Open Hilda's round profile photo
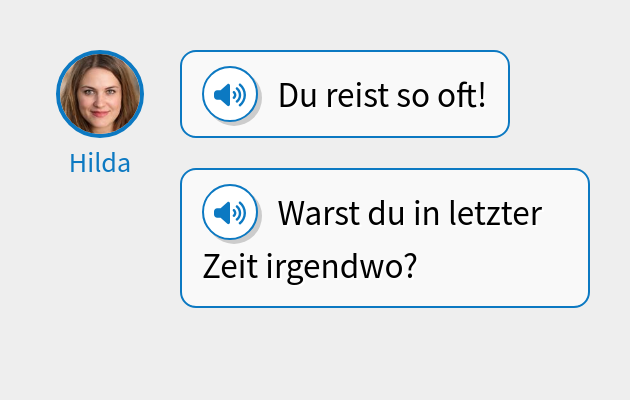630x400 pixels. pyautogui.click(x=100, y=94)
